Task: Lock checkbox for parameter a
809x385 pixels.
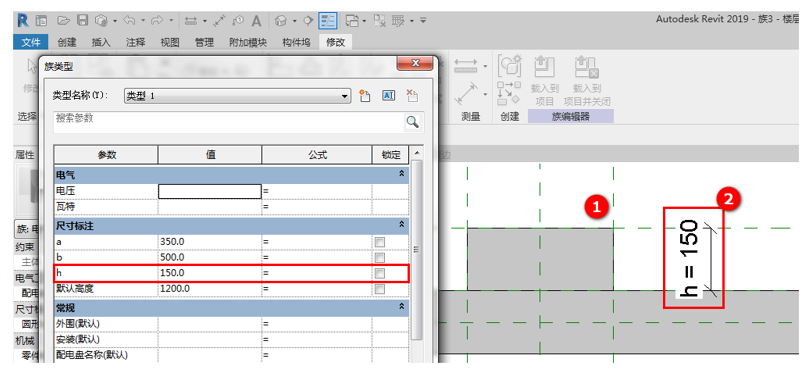Action: pyautogui.click(x=380, y=242)
